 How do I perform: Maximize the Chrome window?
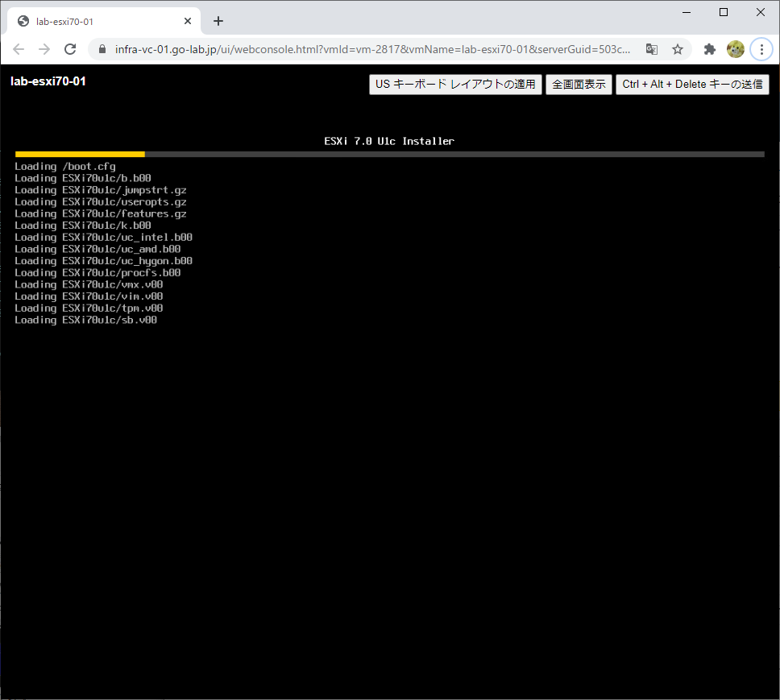(x=724, y=12)
